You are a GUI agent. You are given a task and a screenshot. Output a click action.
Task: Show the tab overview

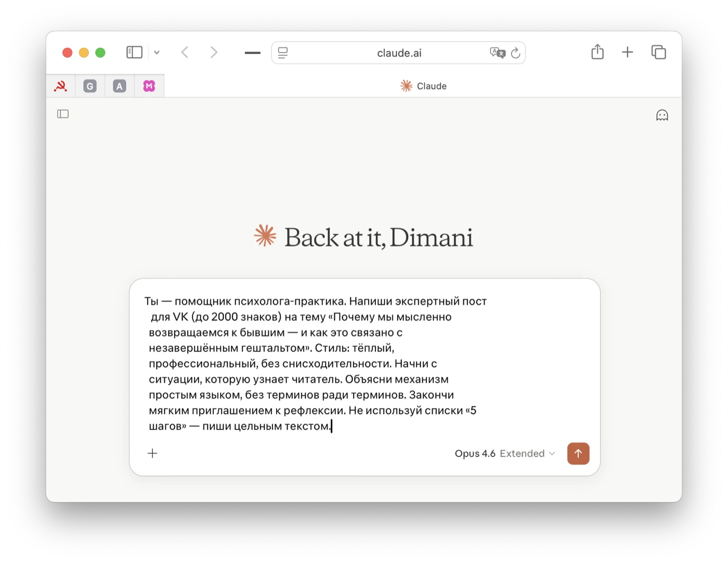coord(658,52)
